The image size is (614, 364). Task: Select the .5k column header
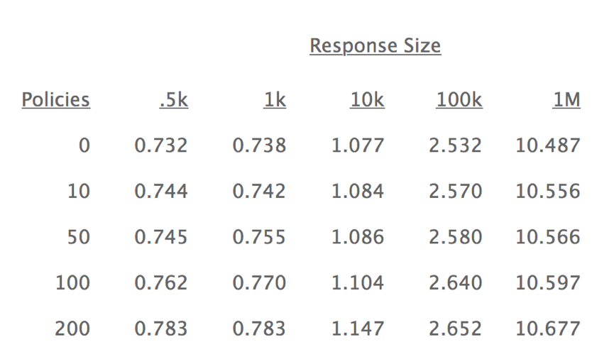point(173,101)
